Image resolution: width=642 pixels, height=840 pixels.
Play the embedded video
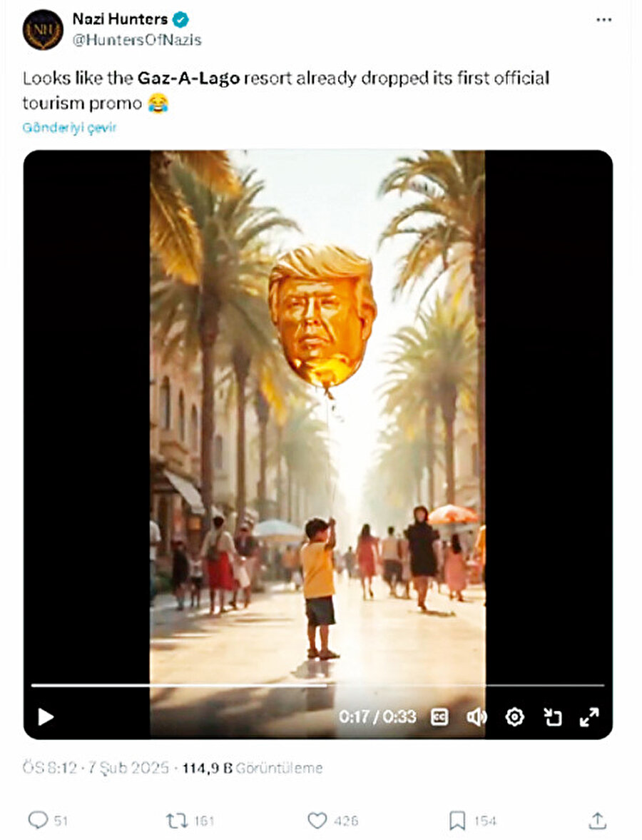tap(46, 717)
